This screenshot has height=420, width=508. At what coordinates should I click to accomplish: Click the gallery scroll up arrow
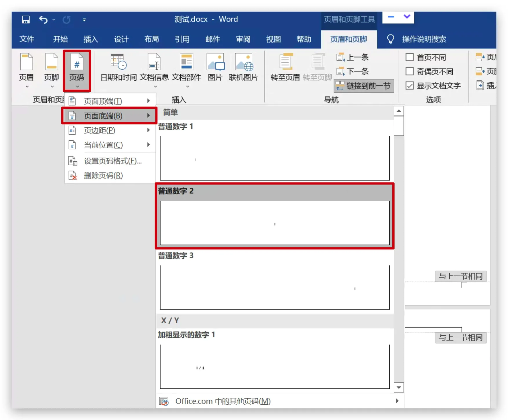click(399, 111)
